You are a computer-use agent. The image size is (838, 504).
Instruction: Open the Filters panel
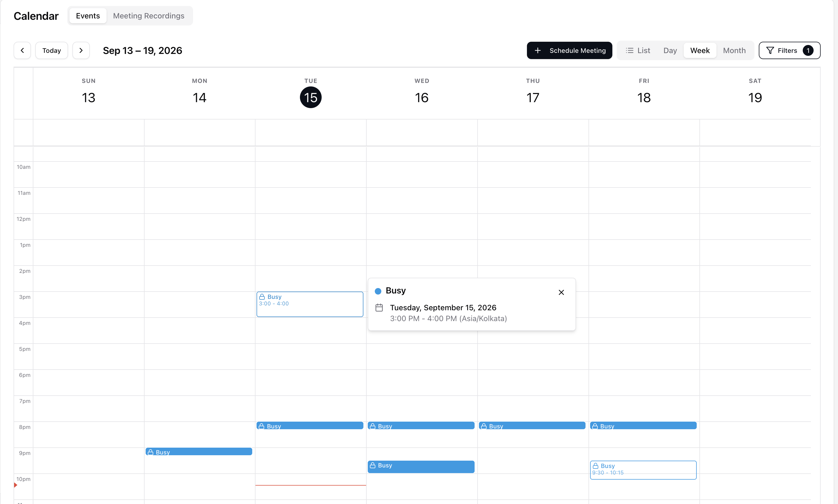(789, 50)
